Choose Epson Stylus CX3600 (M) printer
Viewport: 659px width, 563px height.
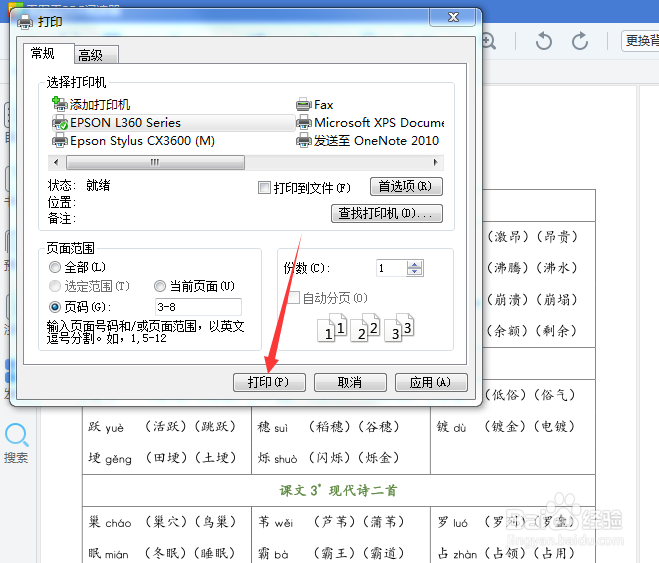[133, 141]
